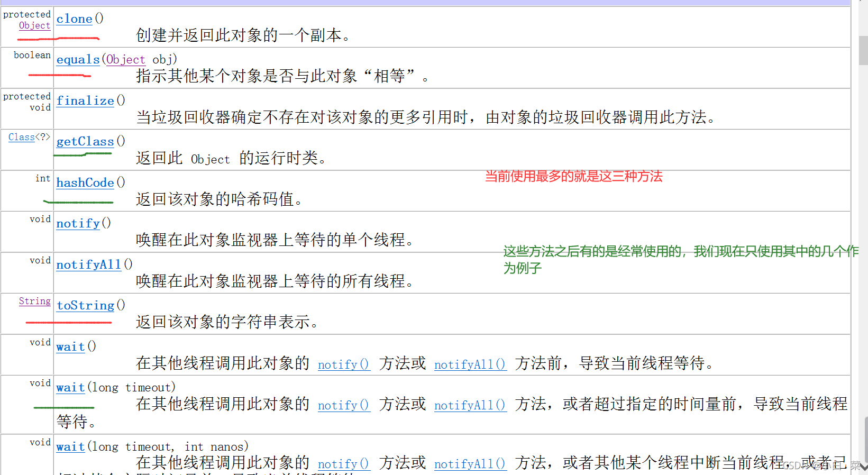Click the equals description mentioning "相等"
Image resolution: width=868 pixels, height=475 pixels.
click(x=283, y=76)
